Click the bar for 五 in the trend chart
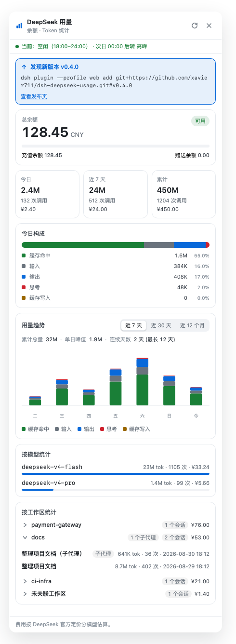This screenshot has width=236, height=644. click(116, 387)
